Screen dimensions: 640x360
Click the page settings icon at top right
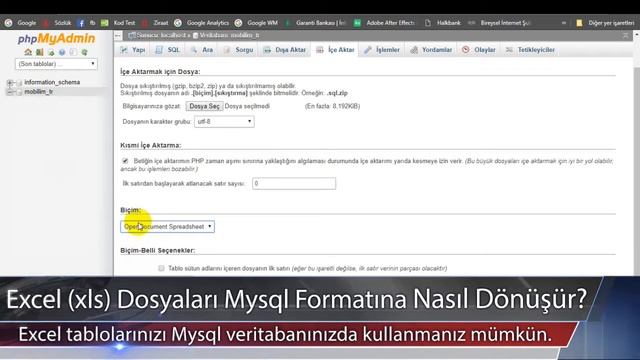[x=625, y=36]
